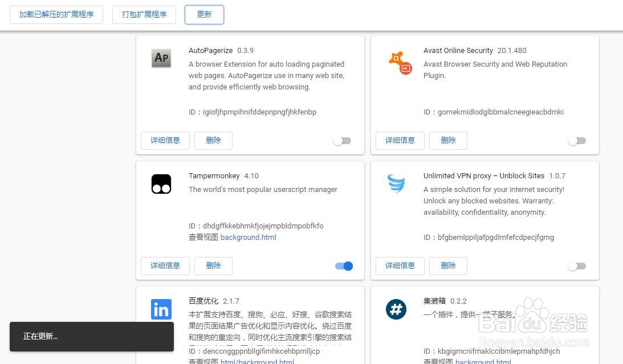This screenshot has width=623, height=364.
Task: Open 详细信息 for Avast Online Security
Action: [x=400, y=141]
